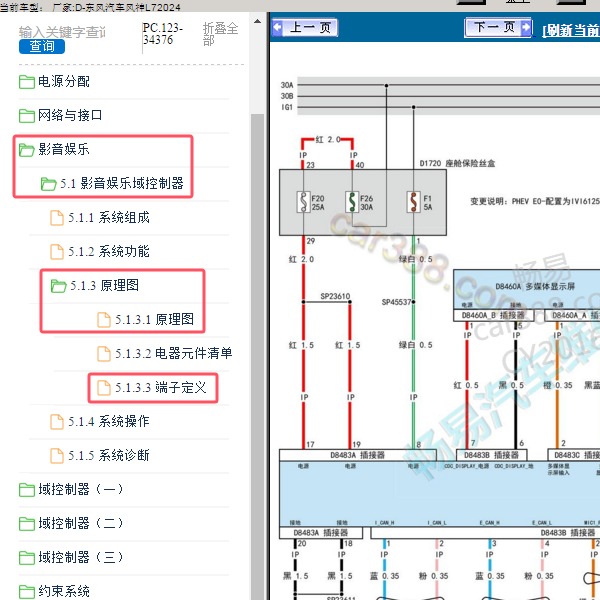Focus the 输入关键字查询 keyword field

62,32
